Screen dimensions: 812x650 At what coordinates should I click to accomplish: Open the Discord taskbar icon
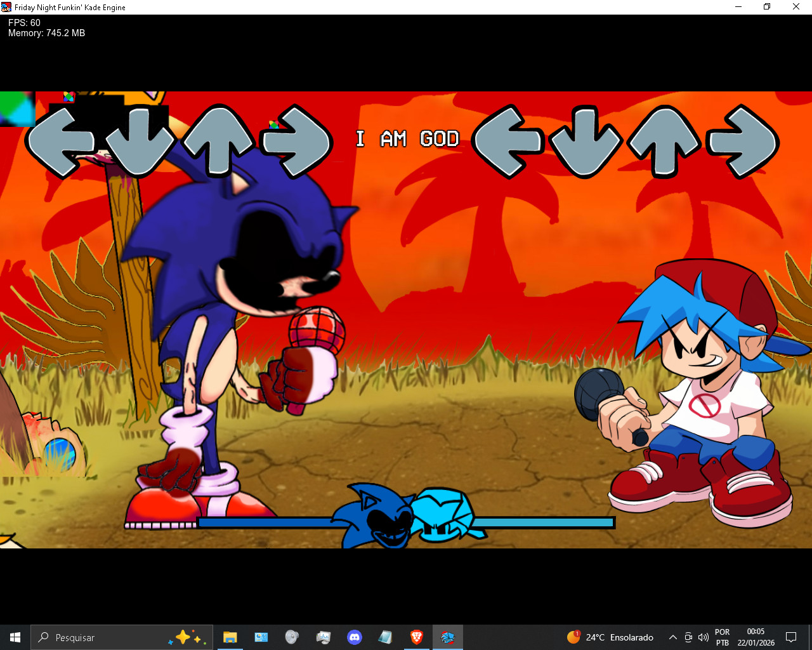(x=355, y=637)
